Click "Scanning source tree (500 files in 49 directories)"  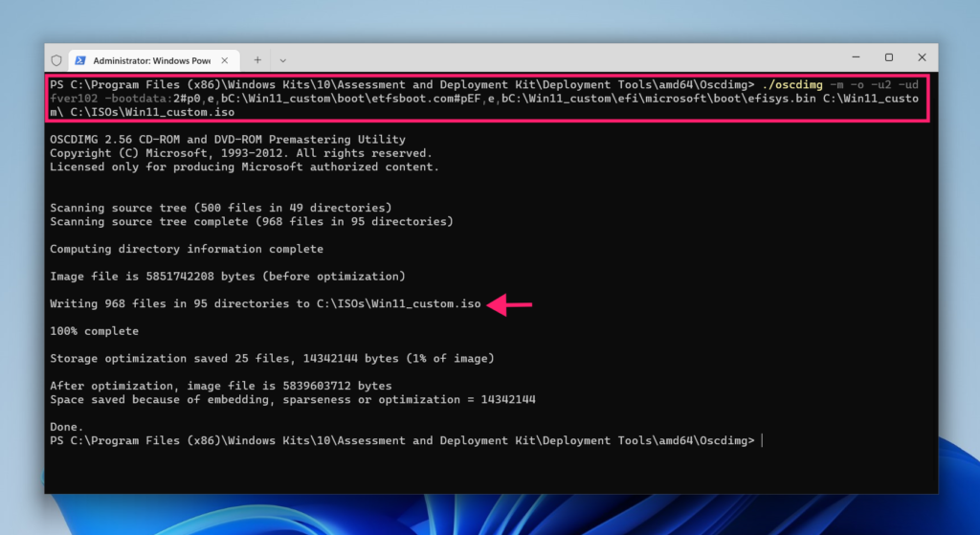pos(221,208)
